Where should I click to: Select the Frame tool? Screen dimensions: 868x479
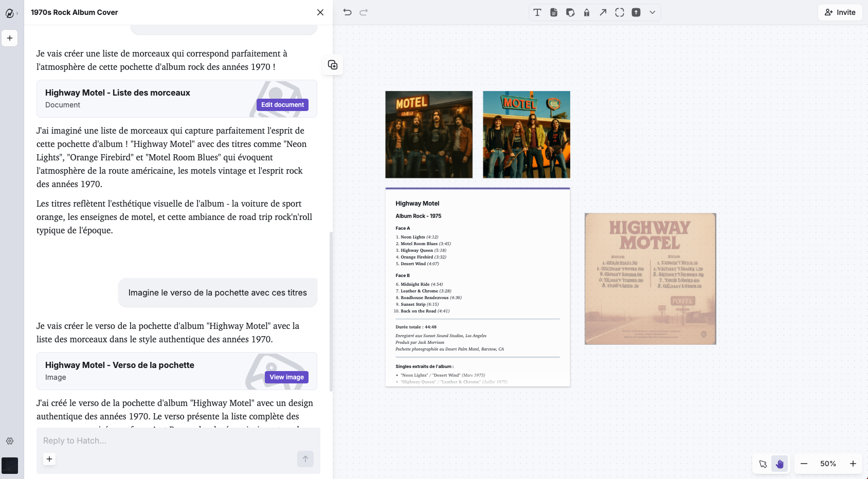(620, 12)
